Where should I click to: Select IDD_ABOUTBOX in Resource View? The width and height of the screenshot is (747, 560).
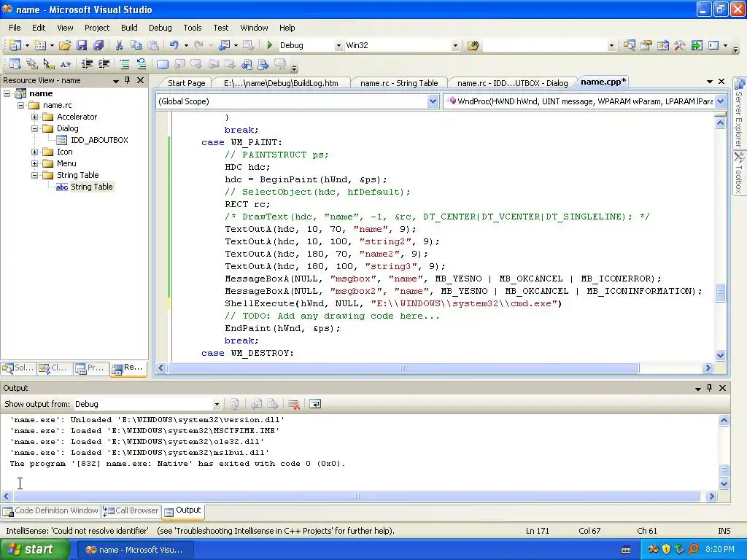pyautogui.click(x=99, y=140)
